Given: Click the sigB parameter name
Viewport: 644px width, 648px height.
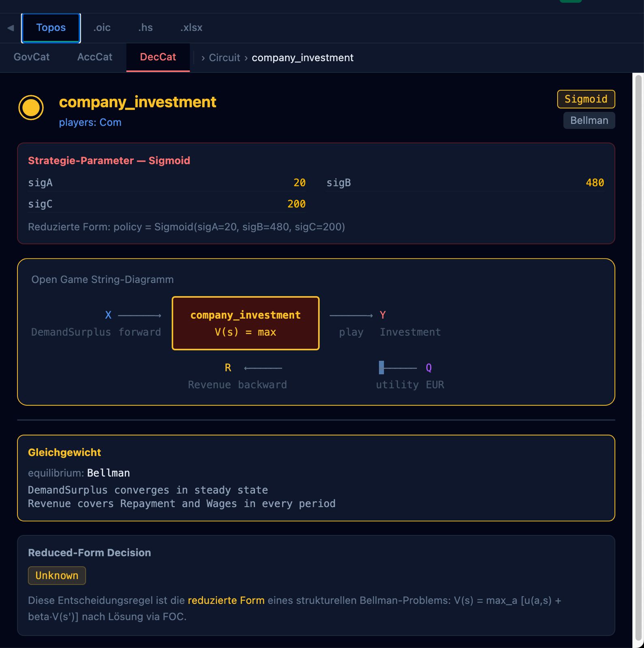Looking at the screenshot, I should pos(339,183).
